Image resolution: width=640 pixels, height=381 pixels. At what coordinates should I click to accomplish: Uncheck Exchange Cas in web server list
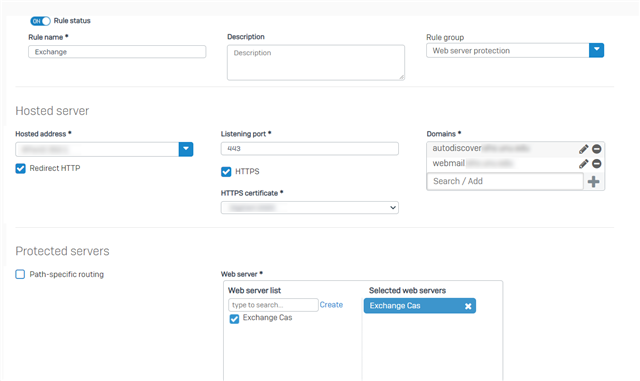click(x=234, y=319)
